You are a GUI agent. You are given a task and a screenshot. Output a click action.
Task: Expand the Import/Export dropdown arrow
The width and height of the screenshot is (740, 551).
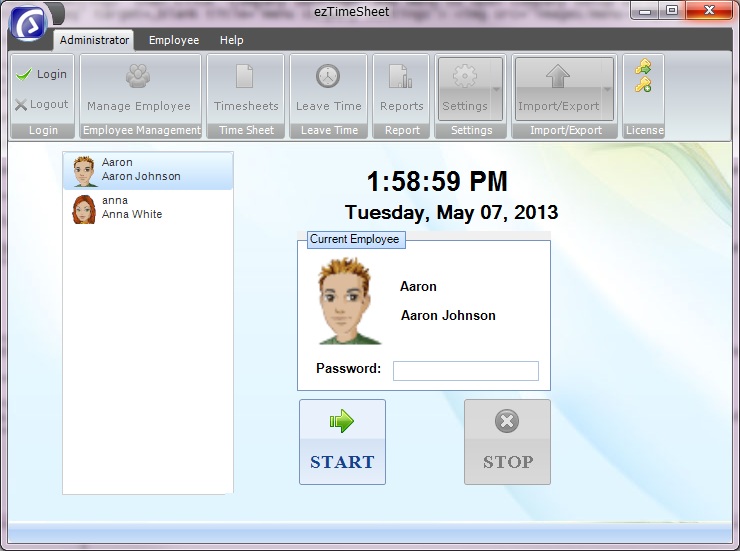coord(607,90)
